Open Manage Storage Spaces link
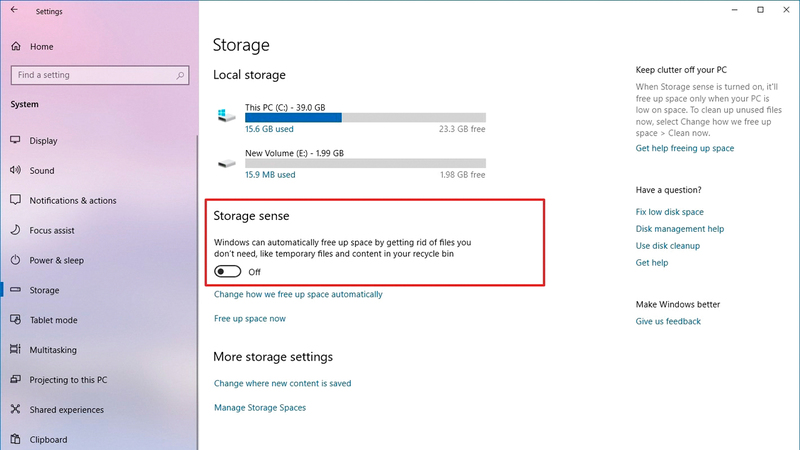 [x=260, y=408]
